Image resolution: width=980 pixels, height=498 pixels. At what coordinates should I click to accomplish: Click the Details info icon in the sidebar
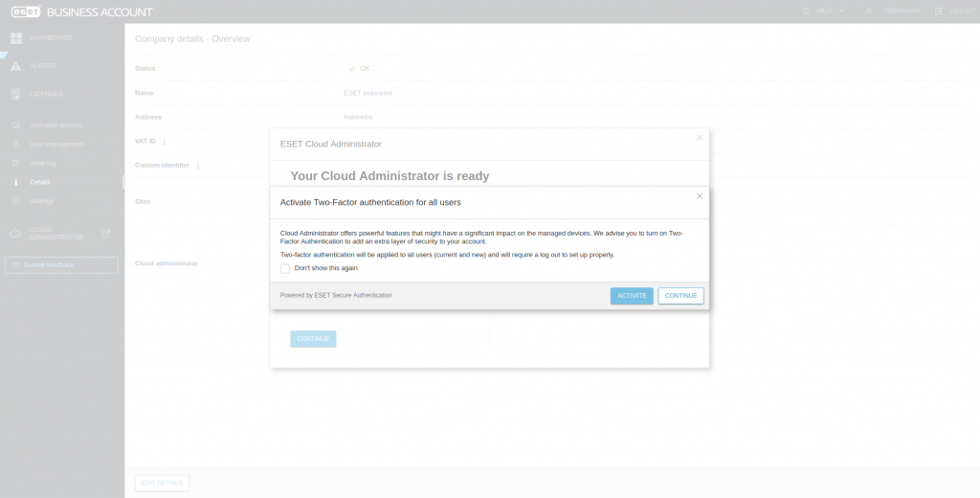[16, 182]
